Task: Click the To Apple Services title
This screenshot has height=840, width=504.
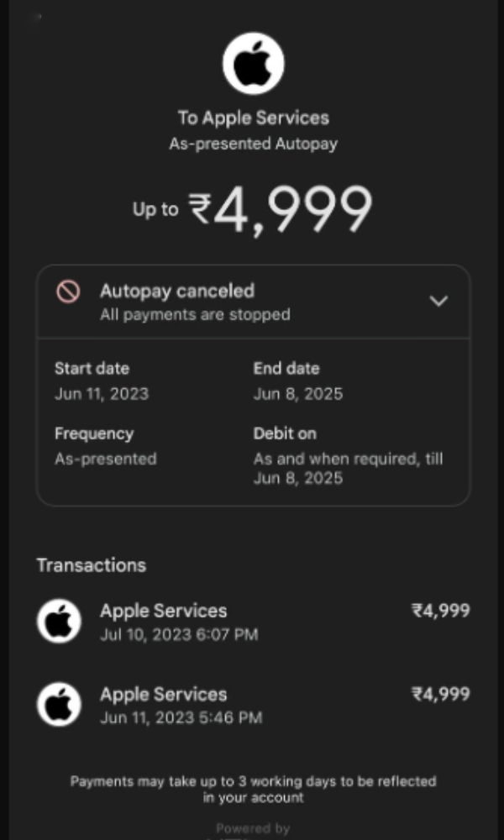Action: (x=253, y=118)
